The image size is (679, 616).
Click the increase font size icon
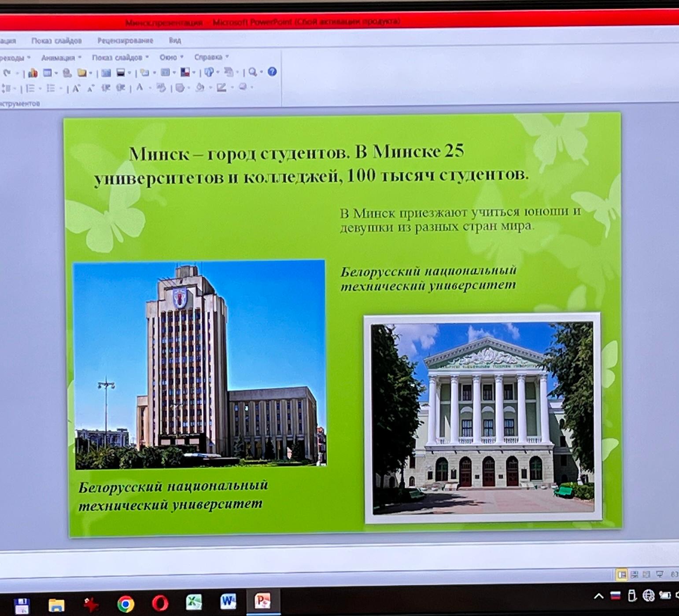tap(76, 88)
